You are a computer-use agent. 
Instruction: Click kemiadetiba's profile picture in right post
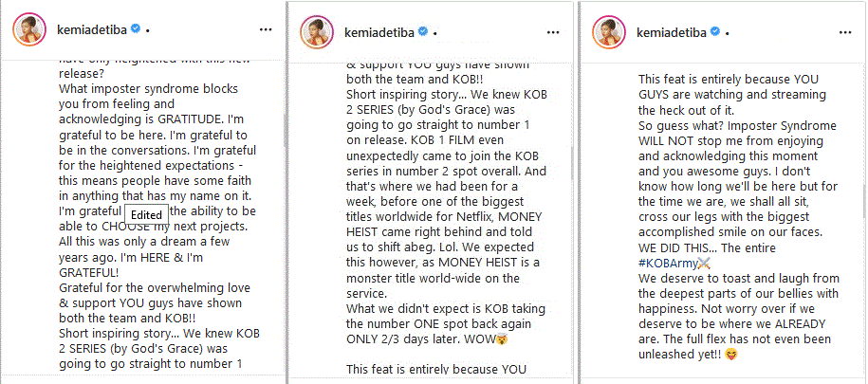click(601, 29)
